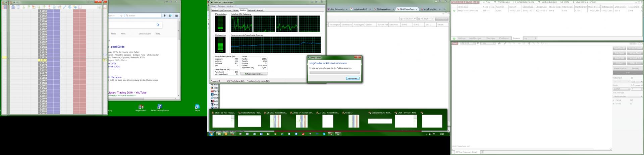Click inside the Firefox Suchen search field
Screen dimensions: 644x155
point(143,15)
